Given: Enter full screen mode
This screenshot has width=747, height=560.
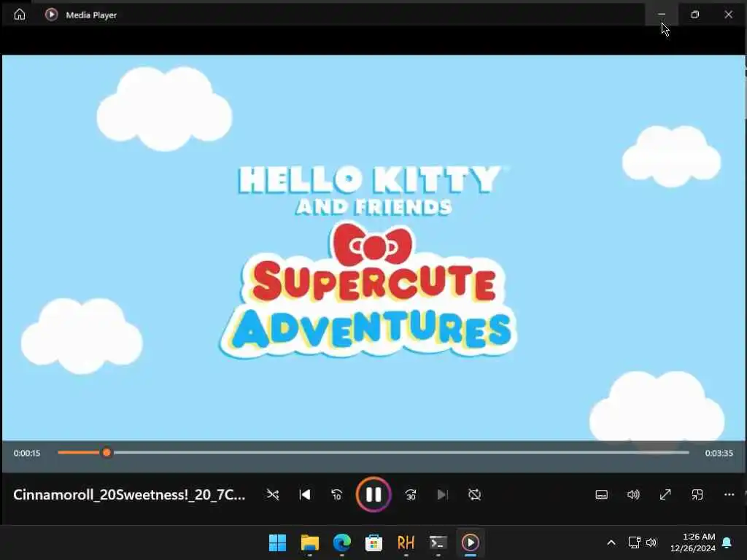Looking at the screenshot, I should click(x=665, y=495).
